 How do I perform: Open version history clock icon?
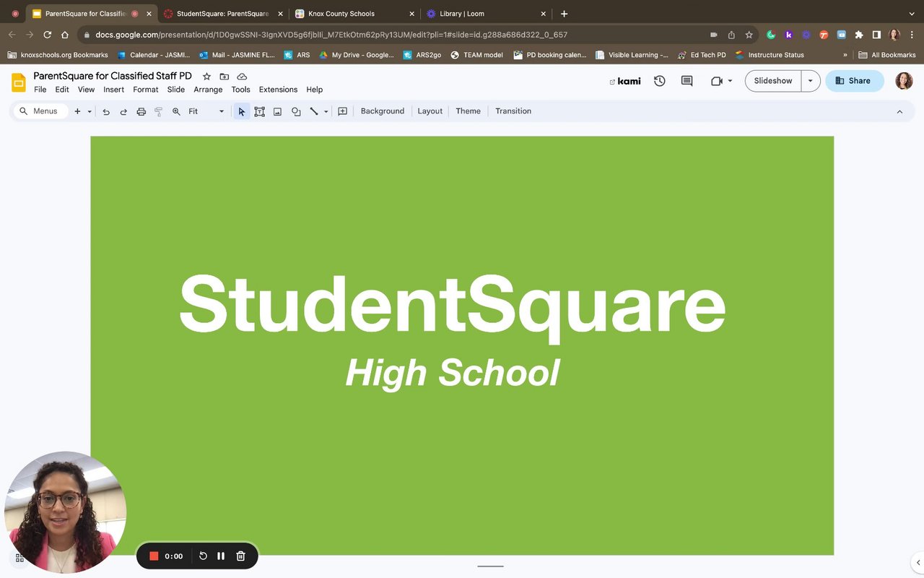(660, 81)
